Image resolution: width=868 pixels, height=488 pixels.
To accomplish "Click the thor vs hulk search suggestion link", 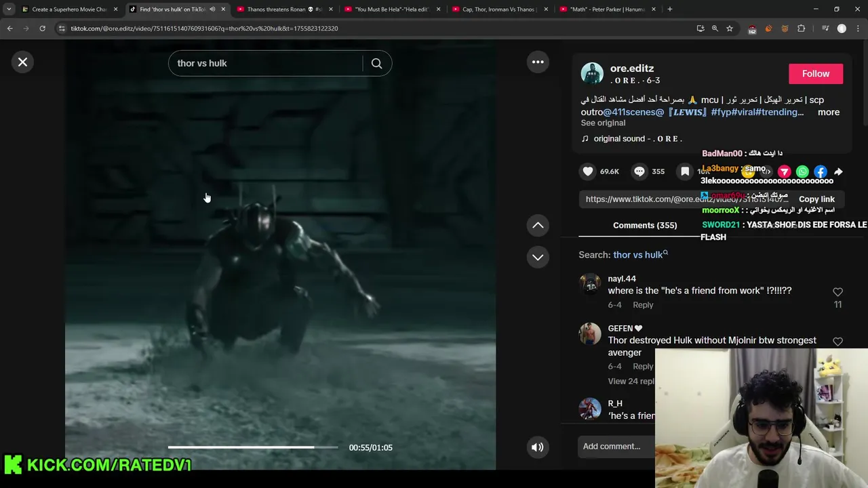I will tap(640, 255).
